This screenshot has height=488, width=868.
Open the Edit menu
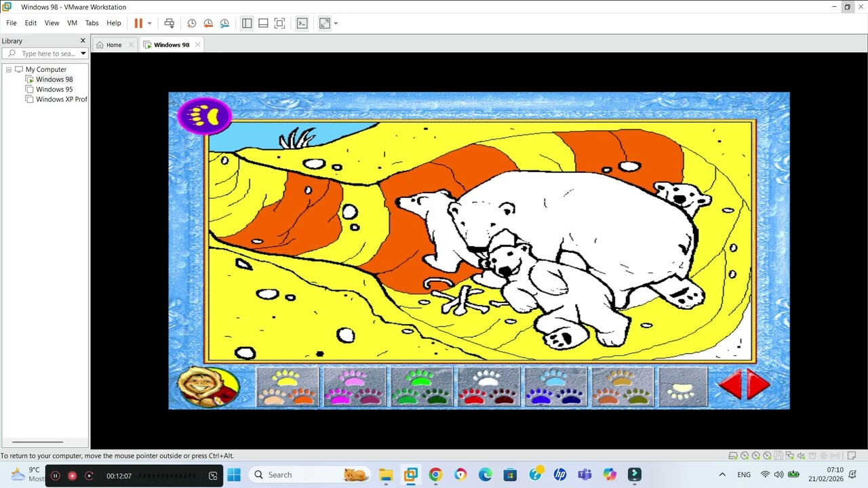tap(31, 23)
